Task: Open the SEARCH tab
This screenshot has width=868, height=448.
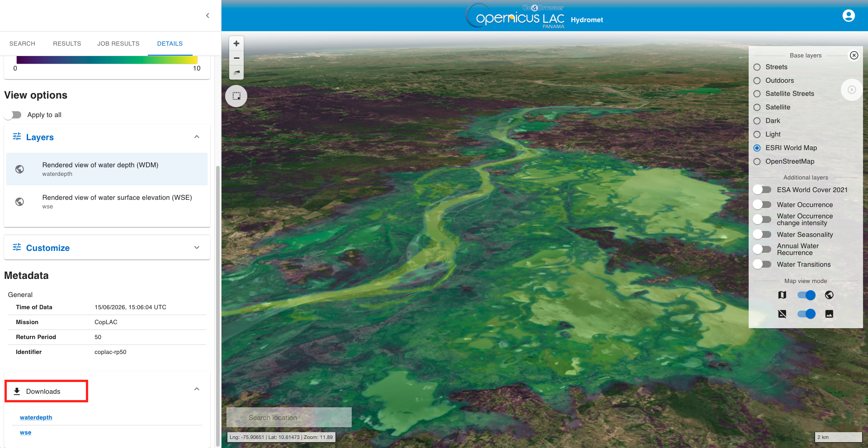Action: tap(22, 43)
